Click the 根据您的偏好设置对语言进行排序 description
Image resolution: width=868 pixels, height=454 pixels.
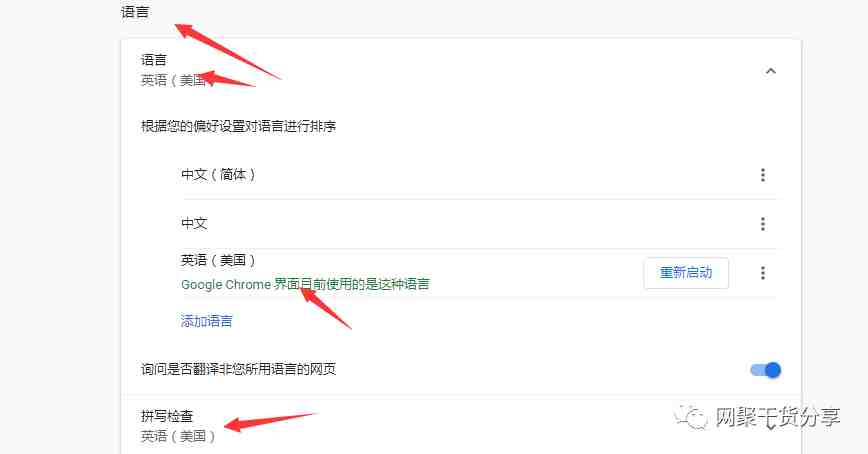[239, 126]
